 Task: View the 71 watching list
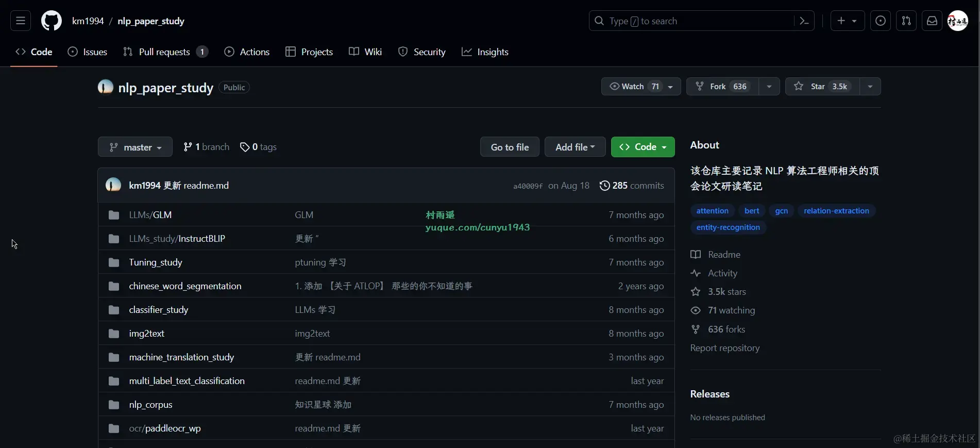[x=723, y=310]
